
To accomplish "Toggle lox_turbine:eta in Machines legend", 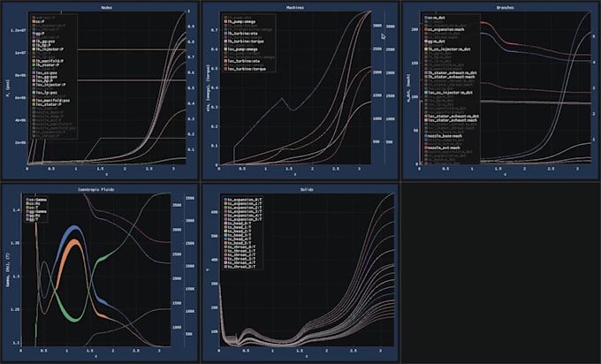I will (x=242, y=61).
